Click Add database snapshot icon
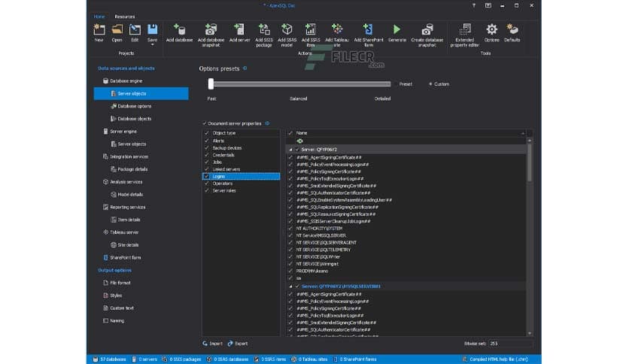Image resolution: width=629 pixels, height=364 pixels. 211,29
